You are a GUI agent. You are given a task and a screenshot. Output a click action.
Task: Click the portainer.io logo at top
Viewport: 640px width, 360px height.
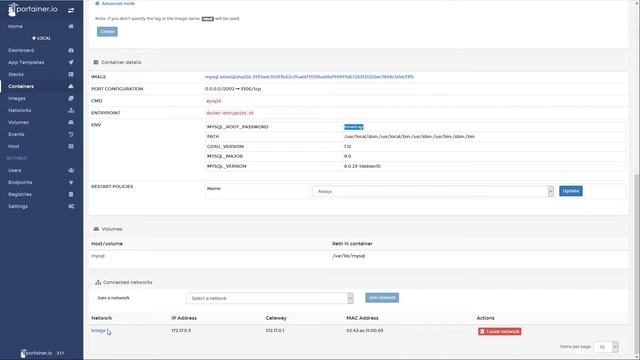[33, 9]
